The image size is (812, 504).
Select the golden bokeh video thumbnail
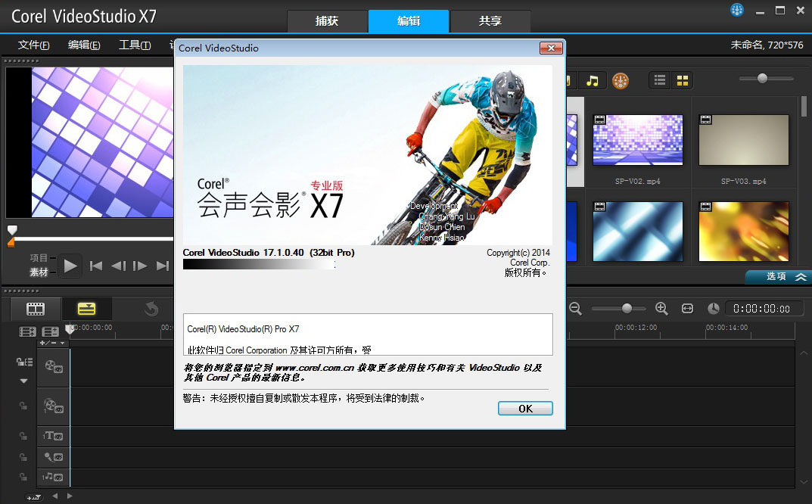[744, 232]
